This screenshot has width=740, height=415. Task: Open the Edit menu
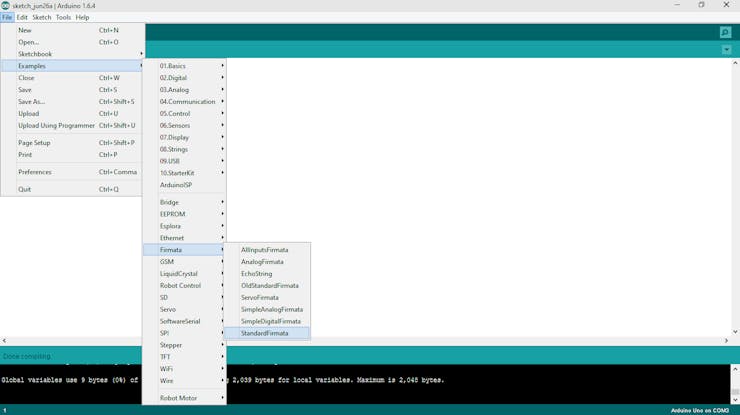pos(22,17)
